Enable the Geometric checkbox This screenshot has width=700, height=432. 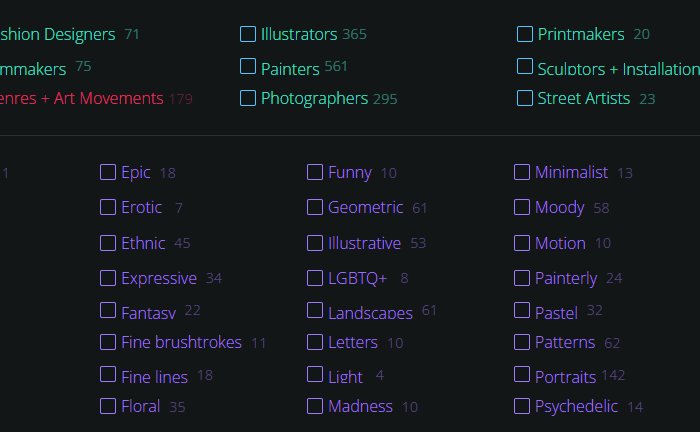point(315,207)
